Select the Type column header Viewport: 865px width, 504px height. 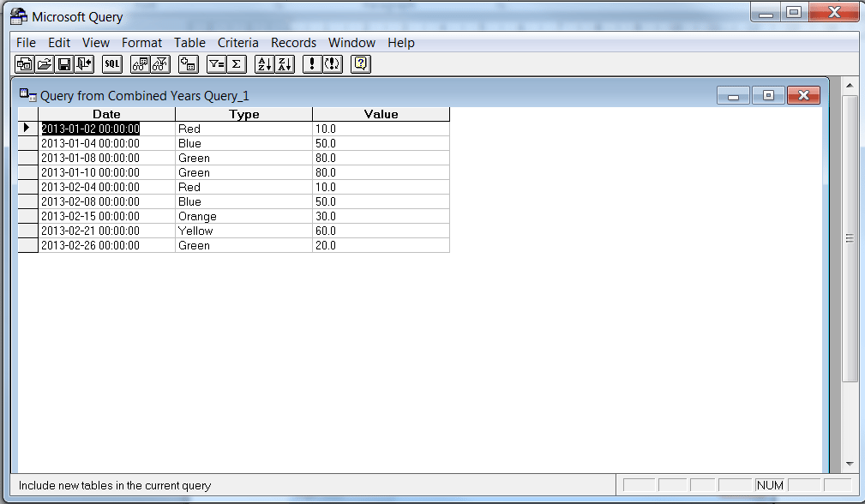tap(243, 114)
